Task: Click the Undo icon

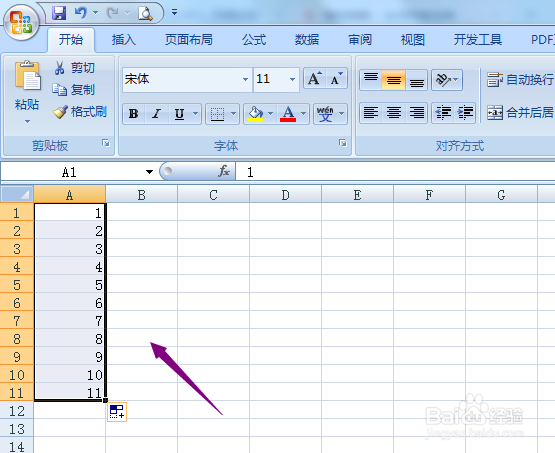Action: coord(81,13)
